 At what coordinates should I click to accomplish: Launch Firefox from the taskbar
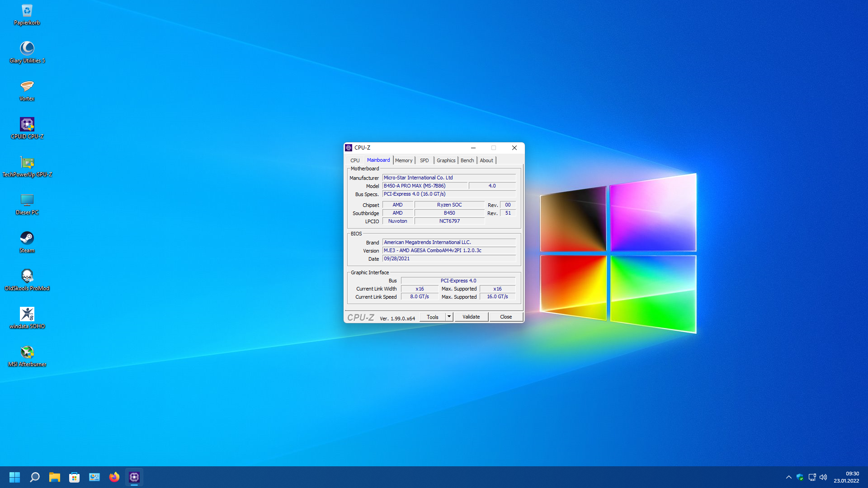coord(114,477)
